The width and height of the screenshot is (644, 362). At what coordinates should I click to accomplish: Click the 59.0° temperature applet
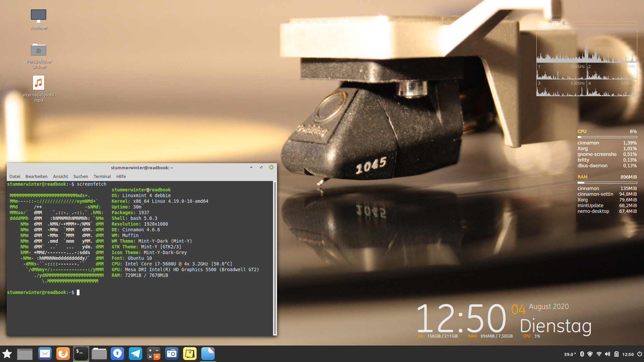tap(570, 354)
